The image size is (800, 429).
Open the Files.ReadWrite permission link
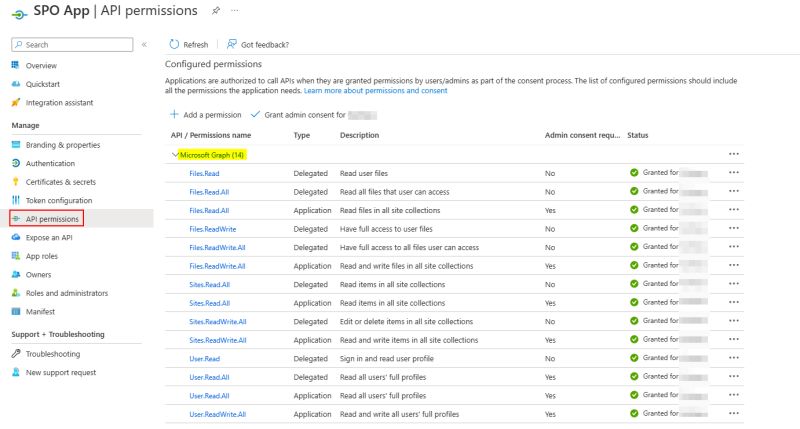213,229
